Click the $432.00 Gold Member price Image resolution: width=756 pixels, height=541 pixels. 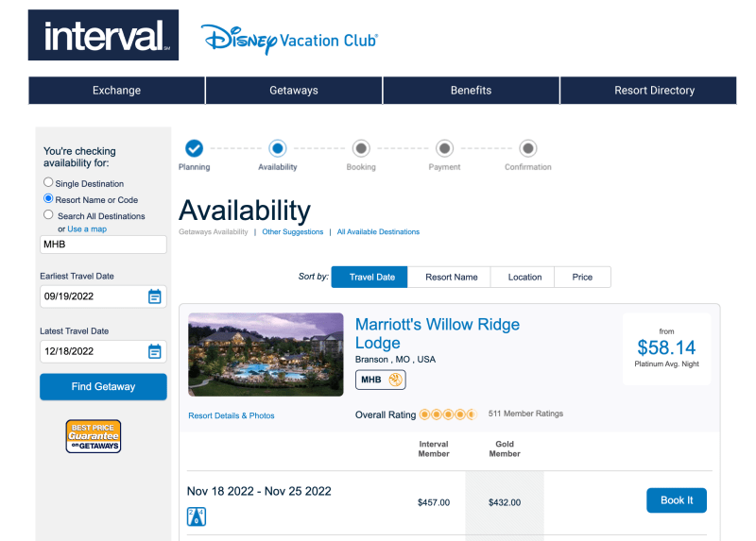pyautogui.click(x=505, y=502)
